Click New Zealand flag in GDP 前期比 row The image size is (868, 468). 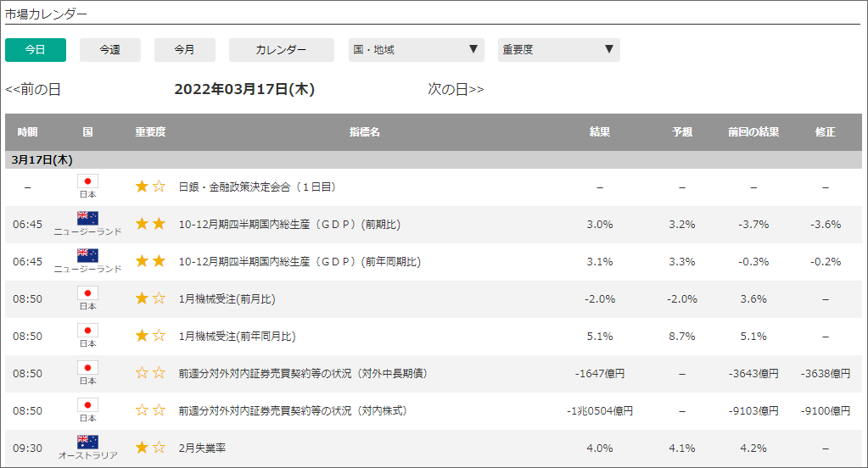pos(87,219)
